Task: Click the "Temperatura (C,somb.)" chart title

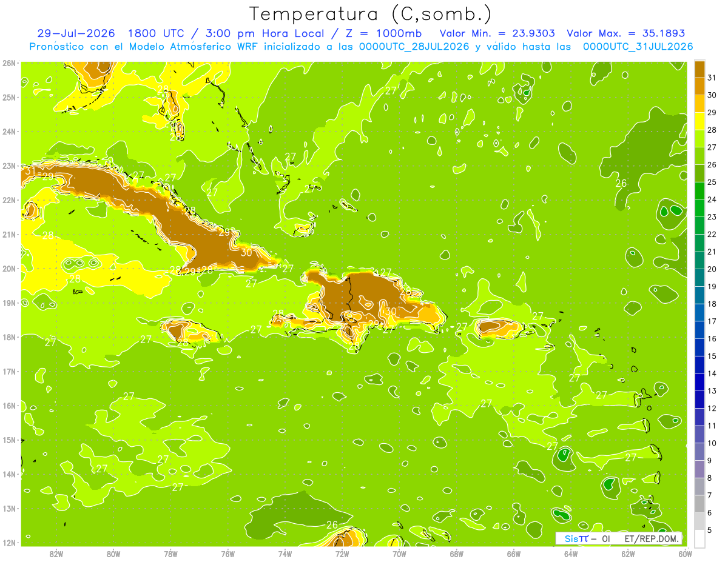Action: point(371,14)
